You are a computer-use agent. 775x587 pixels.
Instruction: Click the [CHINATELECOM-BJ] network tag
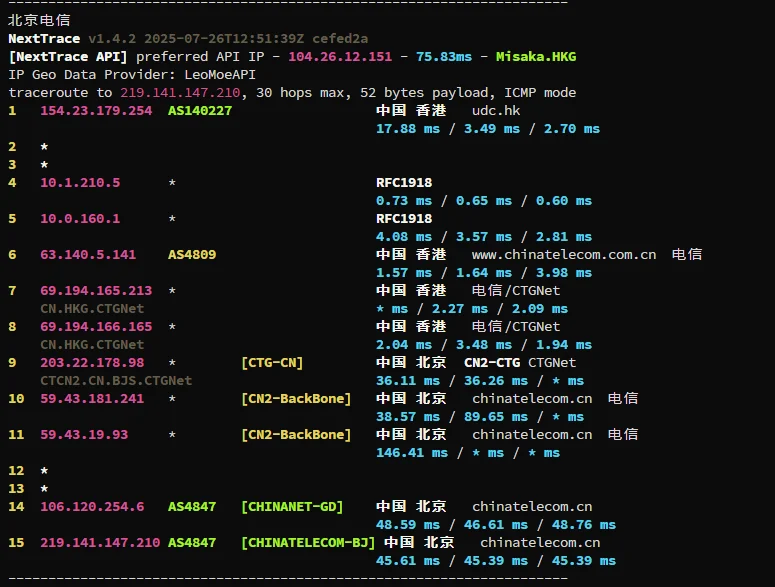point(308,543)
